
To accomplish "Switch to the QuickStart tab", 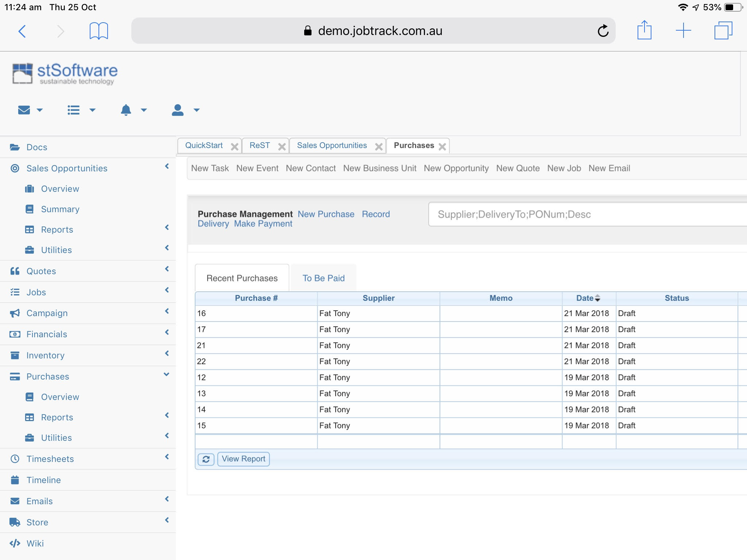I will coord(204,145).
